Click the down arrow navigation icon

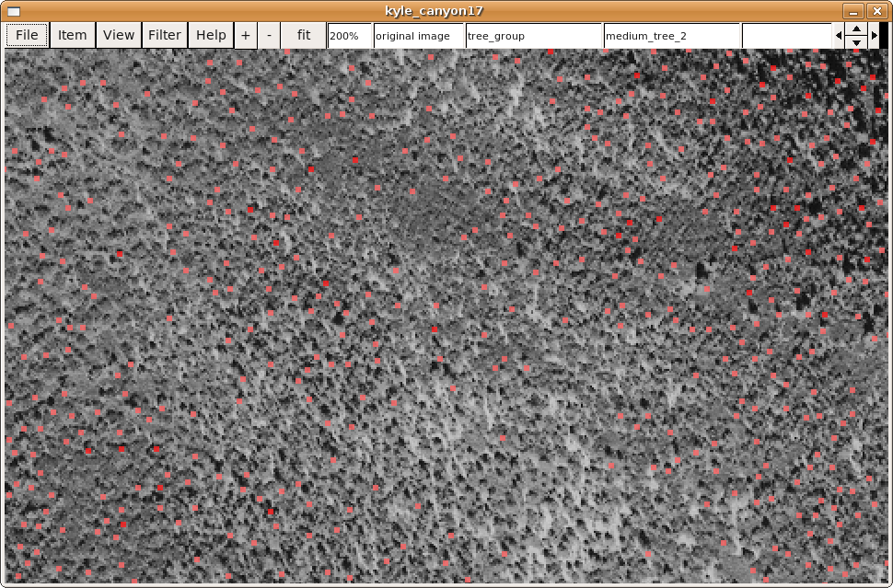(856, 42)
